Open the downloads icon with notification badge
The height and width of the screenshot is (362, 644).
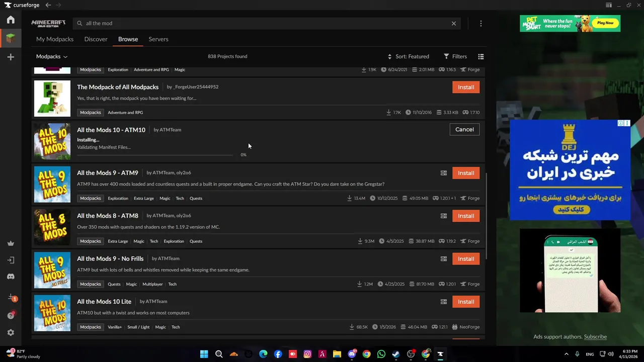11,298
